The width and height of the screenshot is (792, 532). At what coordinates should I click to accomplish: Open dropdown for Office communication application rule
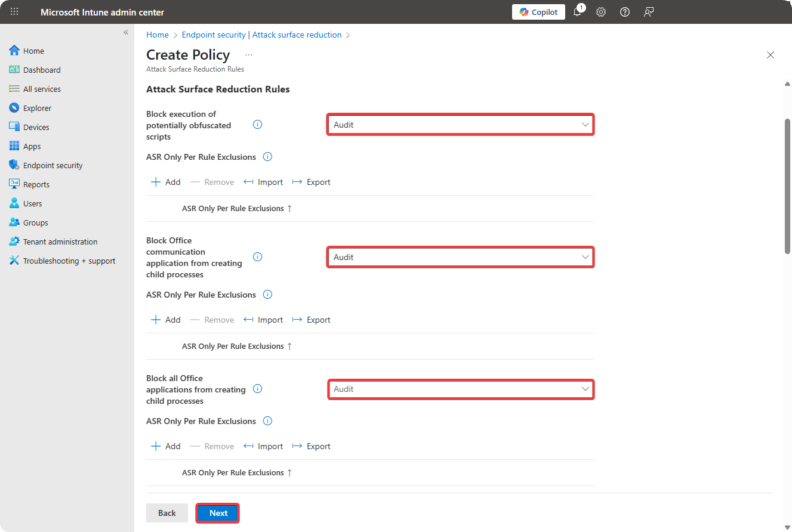460,257
